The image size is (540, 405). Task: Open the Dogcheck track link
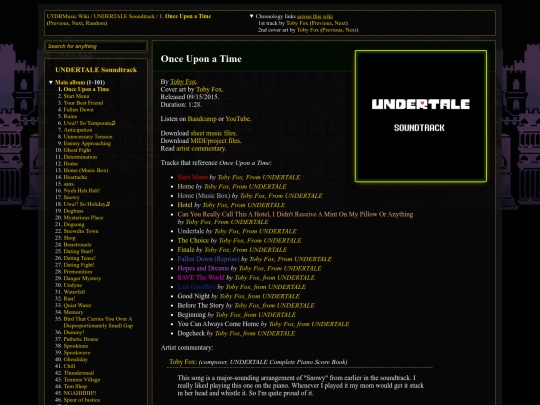(191, 333)
